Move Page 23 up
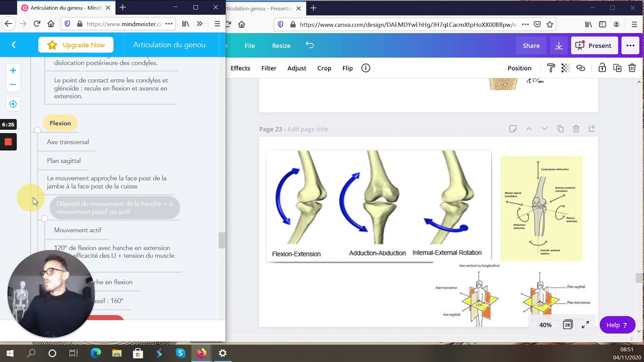Image resolution: width=644 pixels, height=362 pixels. click(x=529, y=129)
